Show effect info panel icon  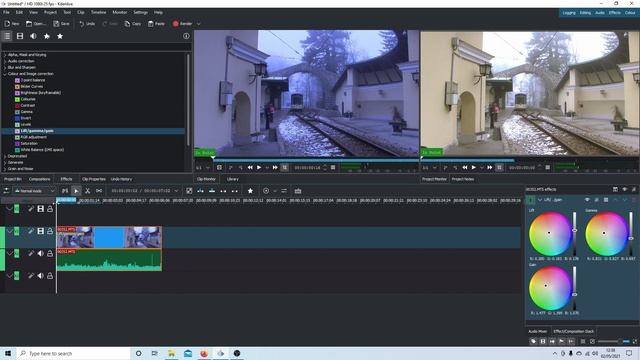pyautogui.click(x=186, y=36)
